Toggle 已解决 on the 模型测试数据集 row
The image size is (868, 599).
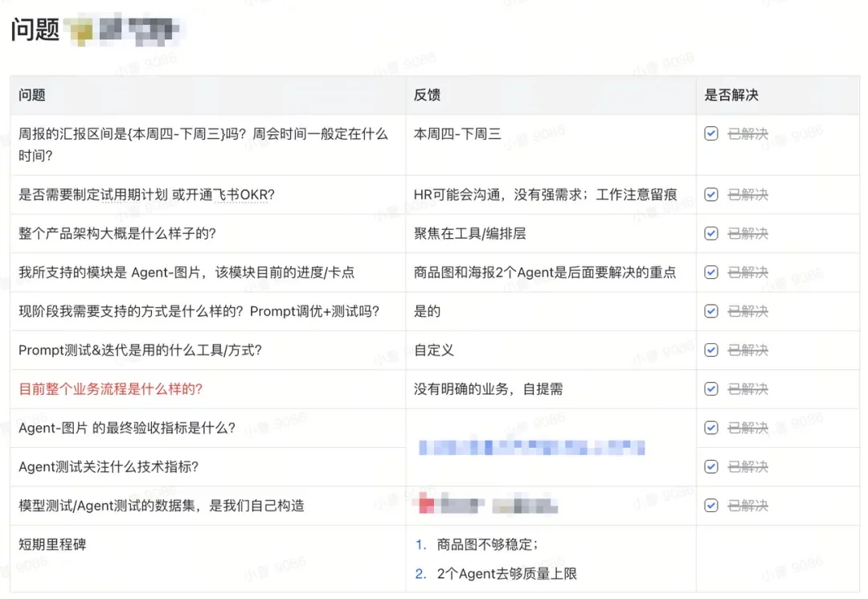pos(710,505)
